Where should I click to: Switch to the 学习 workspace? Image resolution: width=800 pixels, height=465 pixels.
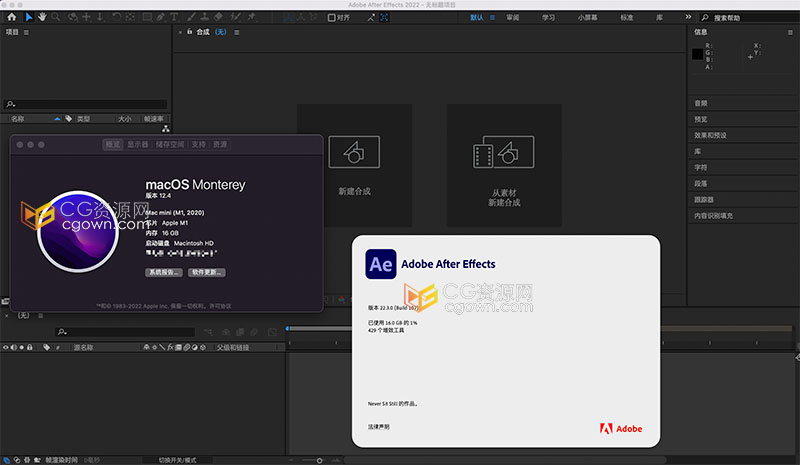tap(548, 17)
